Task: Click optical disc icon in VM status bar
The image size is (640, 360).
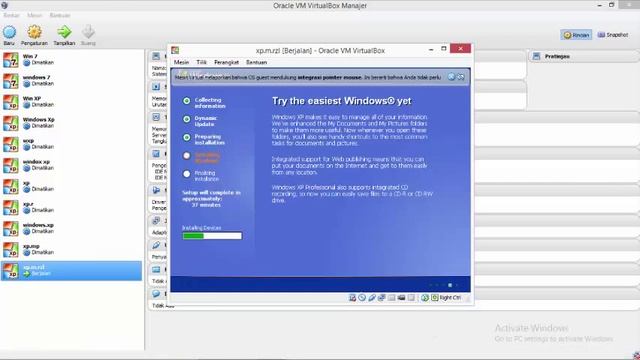Action: click(362, 298)
